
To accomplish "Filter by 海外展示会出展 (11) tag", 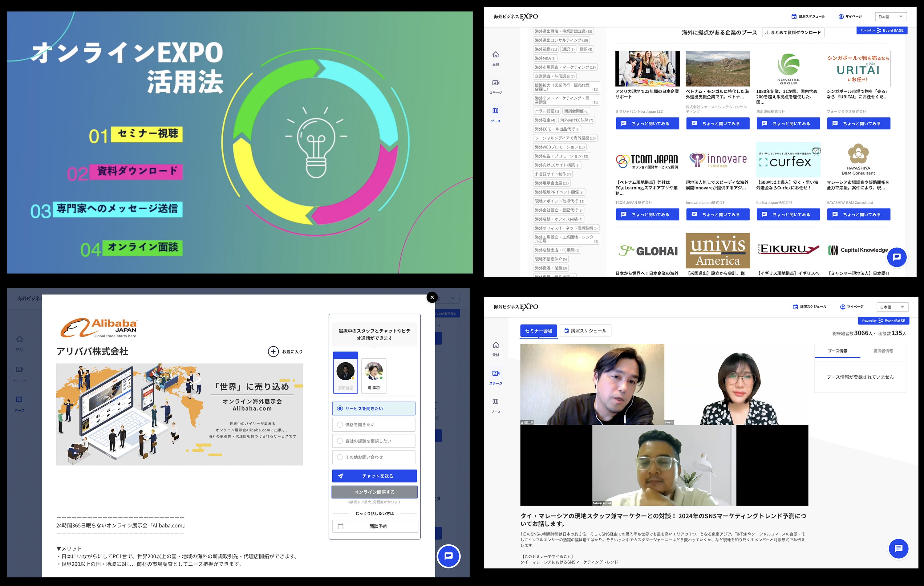I will pyautogui.click(x=551, y=183).
